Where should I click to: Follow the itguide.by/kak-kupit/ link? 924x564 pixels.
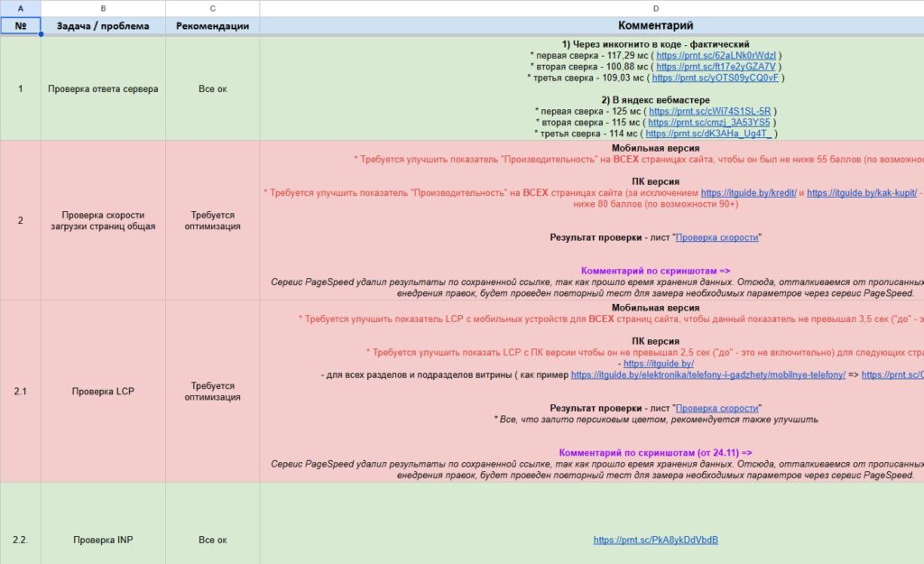(862, 193)
